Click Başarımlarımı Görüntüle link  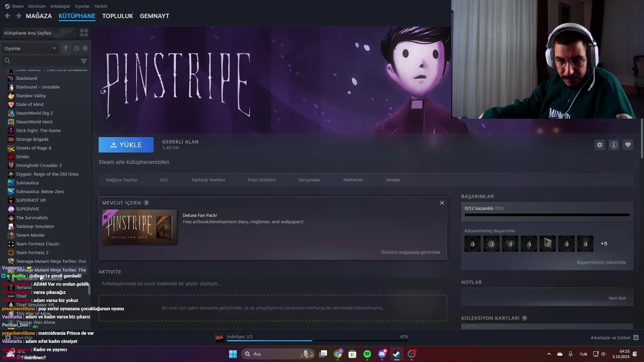[601, 262]
